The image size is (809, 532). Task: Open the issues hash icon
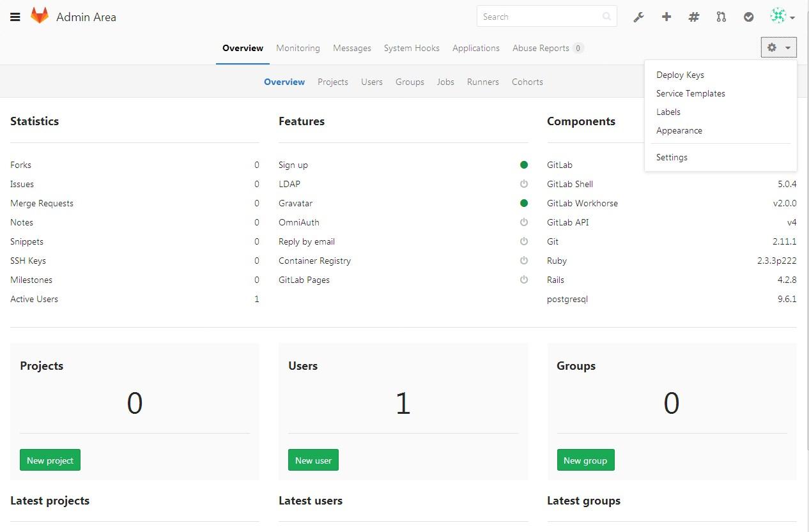[694, 17]
